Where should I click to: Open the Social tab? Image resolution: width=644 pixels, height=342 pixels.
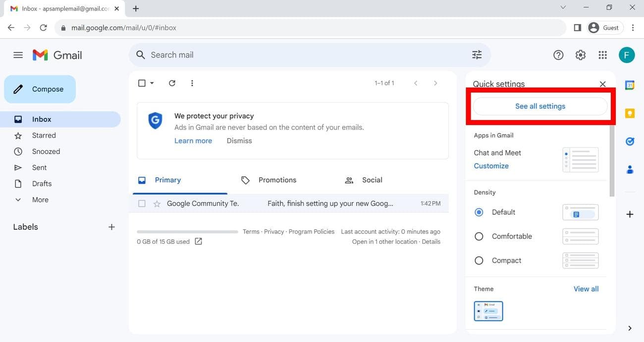coord(372,179)
